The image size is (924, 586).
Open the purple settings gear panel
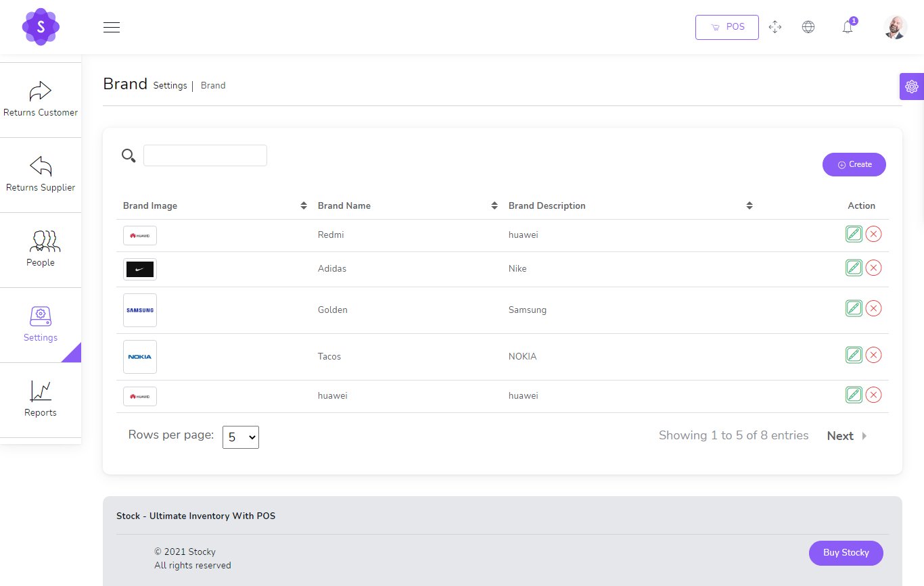[911, 87]
